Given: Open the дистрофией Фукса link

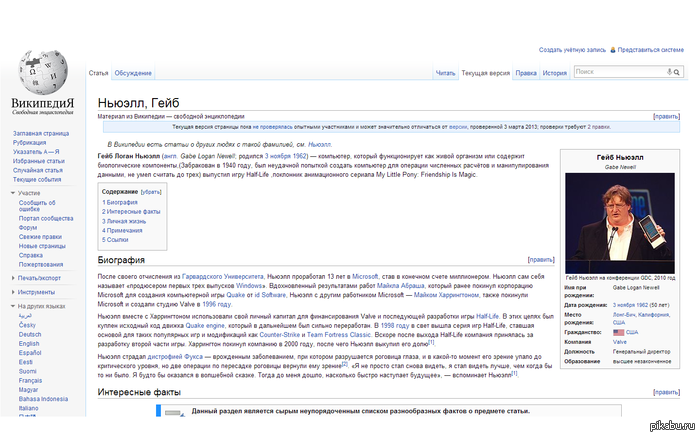Looking at the screenshot, I should coord(175,357).
